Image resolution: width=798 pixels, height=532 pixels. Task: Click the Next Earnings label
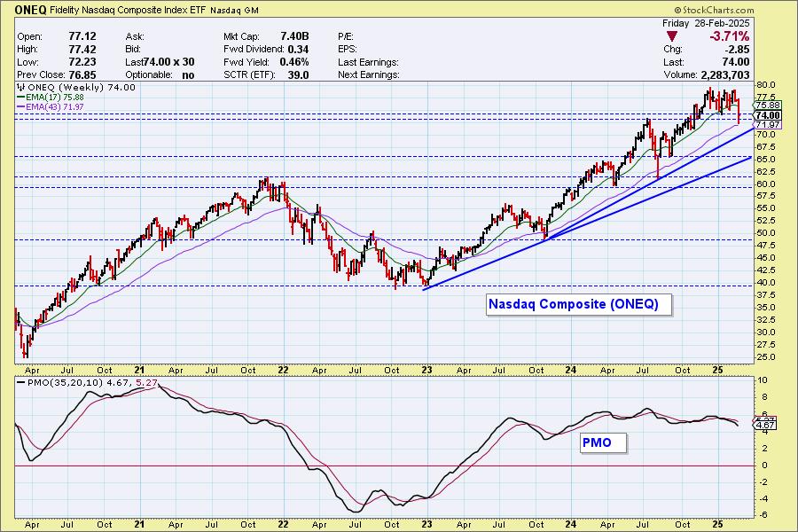pyautogui.click(x=369, y=74)
